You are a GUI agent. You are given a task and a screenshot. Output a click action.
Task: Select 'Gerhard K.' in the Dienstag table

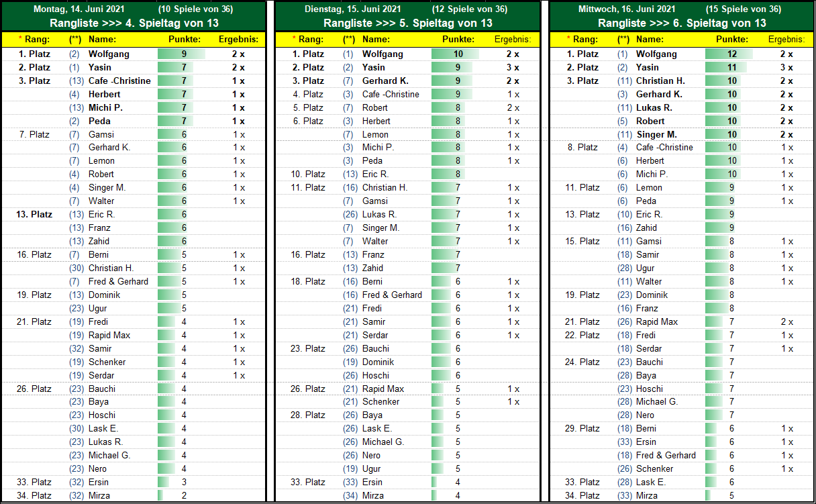[x=385, y=81]
